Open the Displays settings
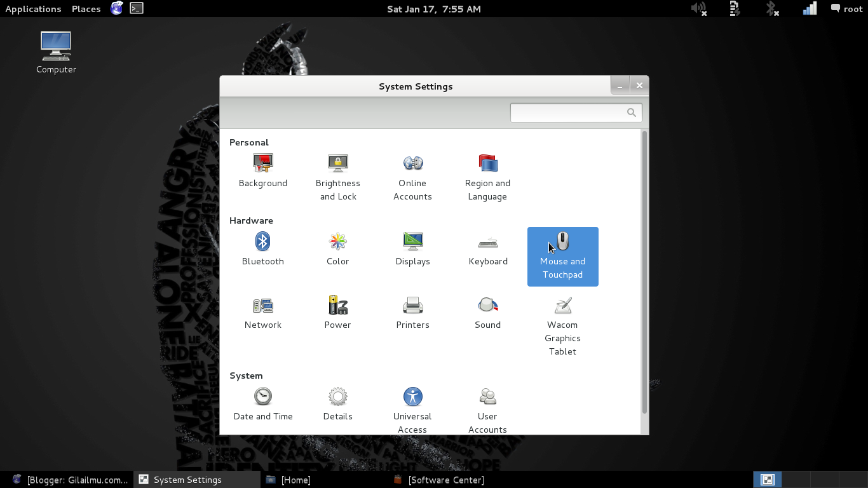Image resolution: width=868 pixels, height=488 pixels. pos(412,248)
